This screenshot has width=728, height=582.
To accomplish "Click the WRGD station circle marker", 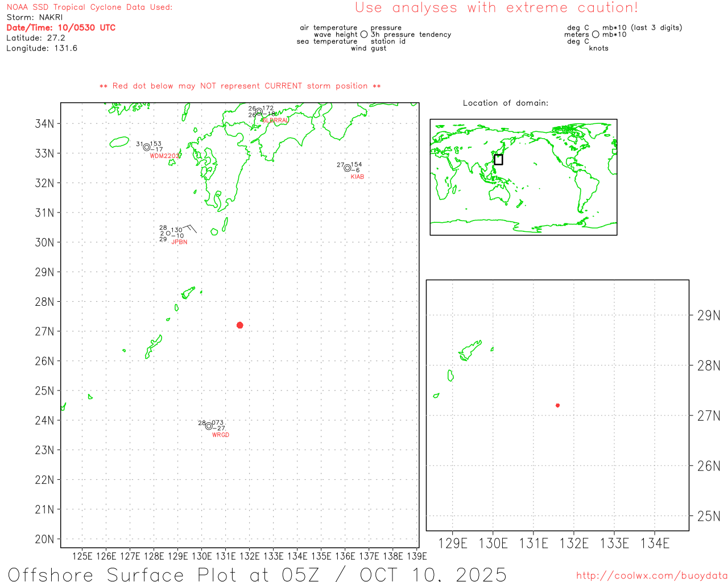I will (x=209, y=426).
